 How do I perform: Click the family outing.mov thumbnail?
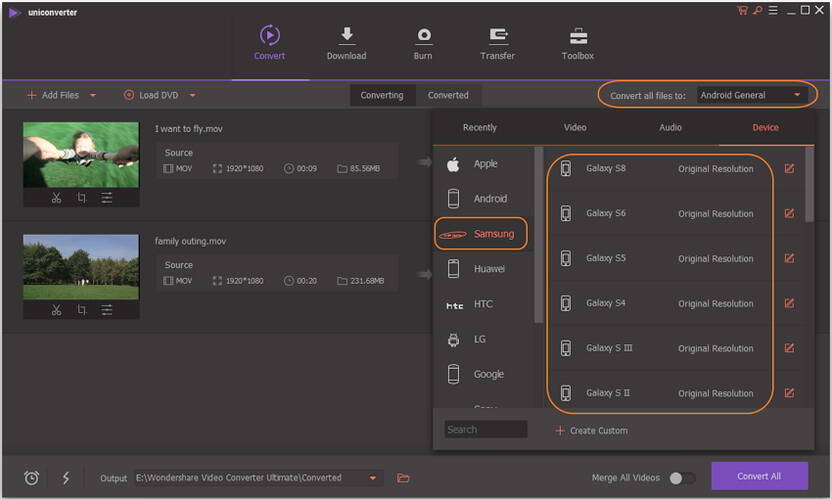coord(81,267)
